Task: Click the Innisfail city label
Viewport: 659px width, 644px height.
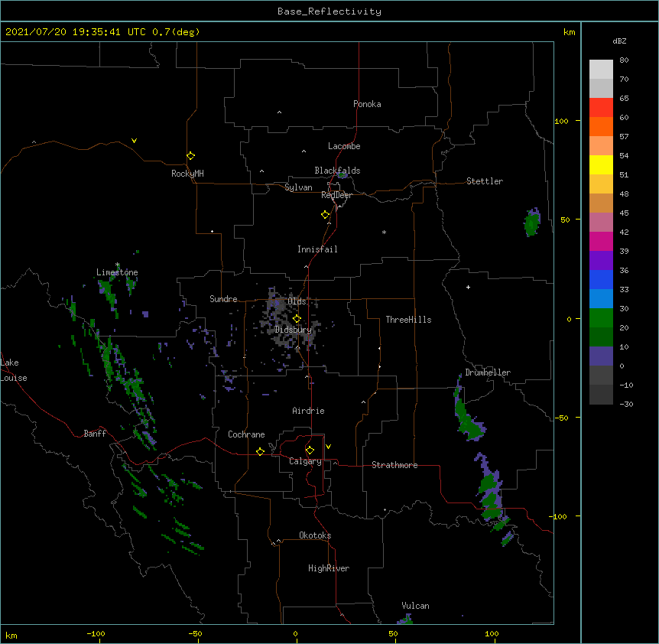Action: 317,249
